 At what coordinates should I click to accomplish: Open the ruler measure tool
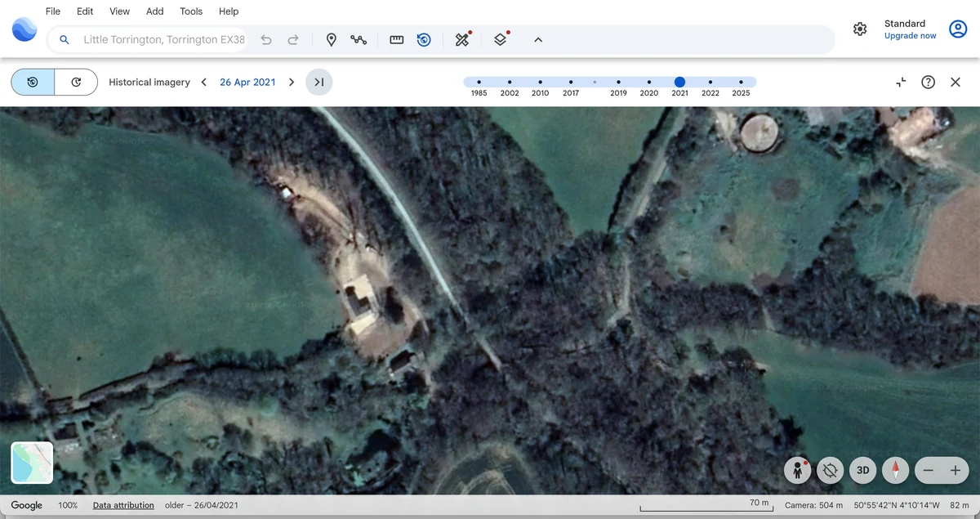(x=397, y=39)
